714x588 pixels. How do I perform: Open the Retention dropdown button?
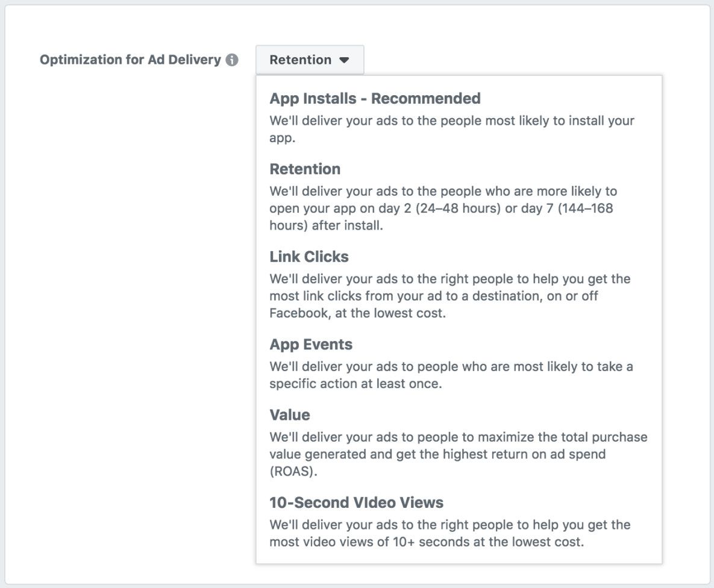309,60
